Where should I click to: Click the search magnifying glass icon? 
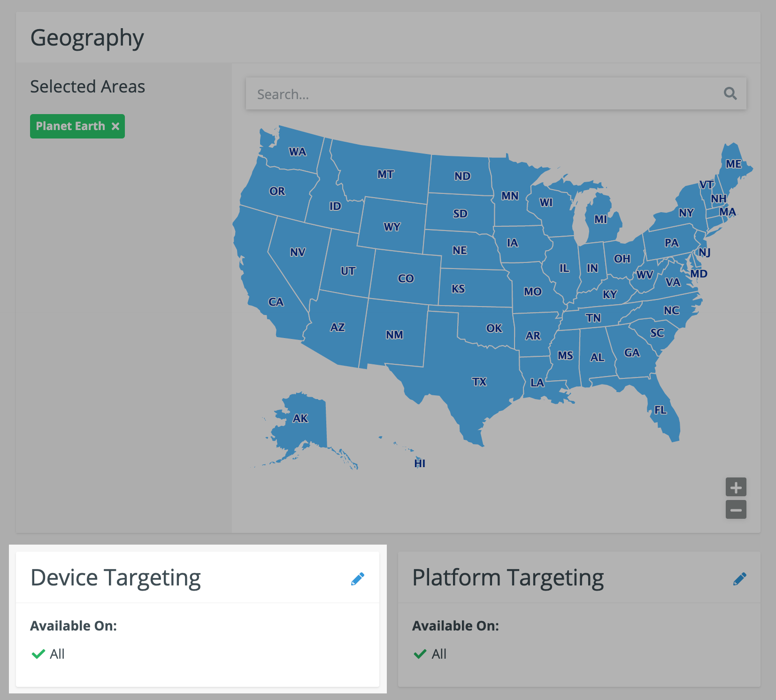click(730, 93)
